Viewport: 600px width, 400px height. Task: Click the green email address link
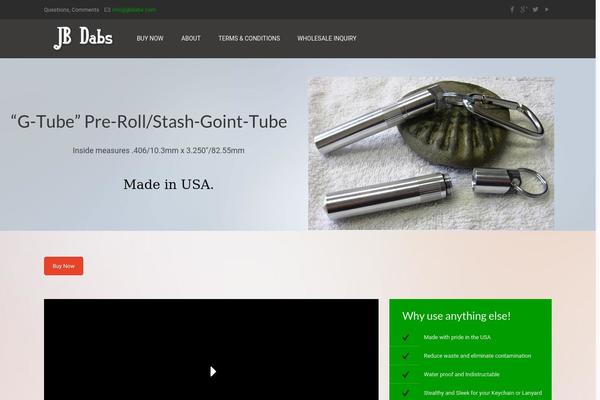coord(134,10)
